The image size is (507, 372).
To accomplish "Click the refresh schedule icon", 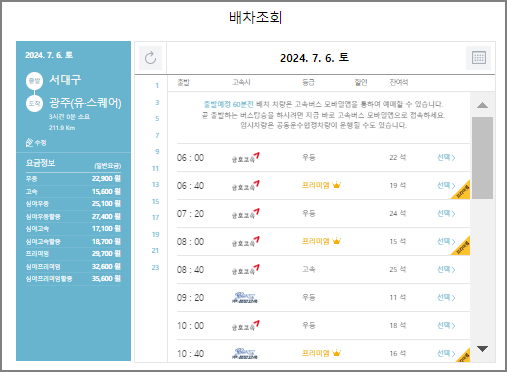I will coord(150,58).
